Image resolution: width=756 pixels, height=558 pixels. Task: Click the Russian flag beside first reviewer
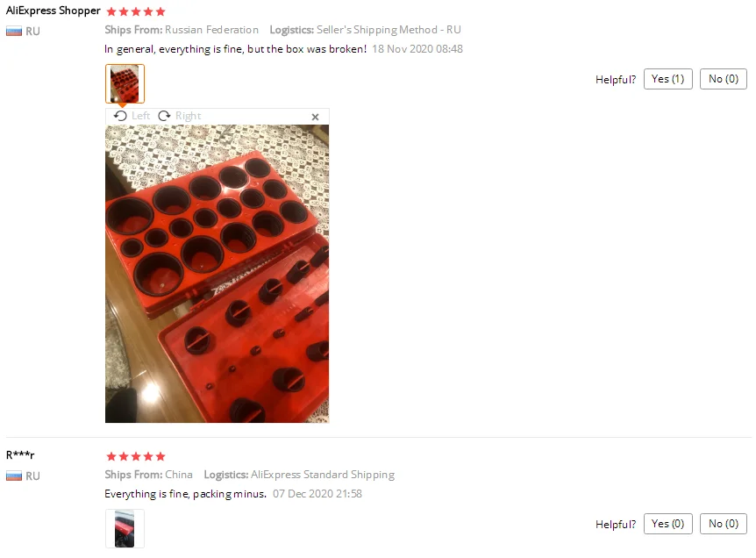14,32
